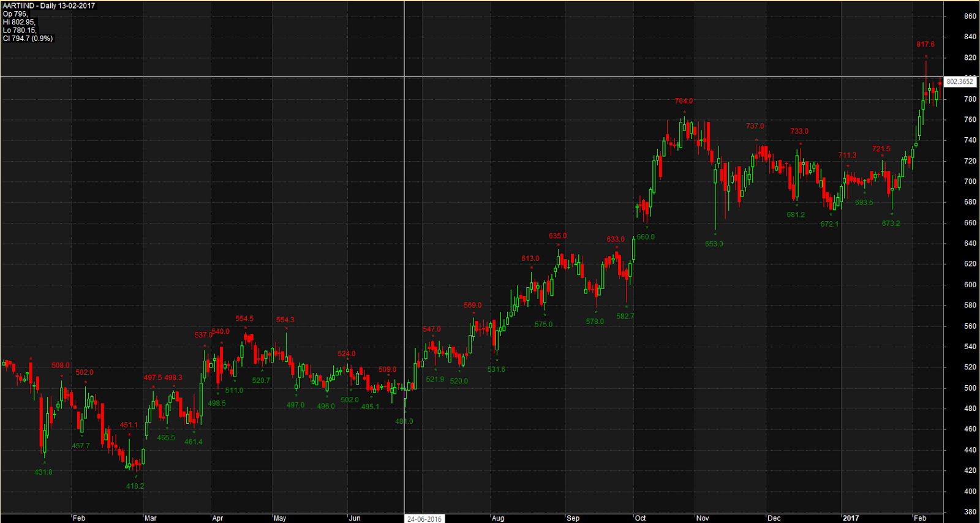This screenshot has height=523, width=980.
Task: Click the 457.7 swing low label
Action: [81, 446]
